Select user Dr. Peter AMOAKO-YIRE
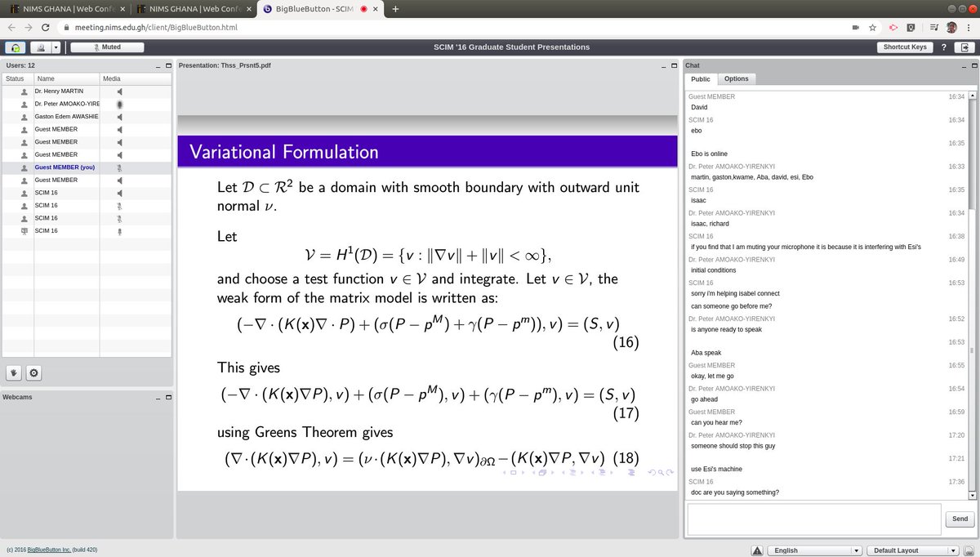The height and width of the screenshot is (557, 980). 66,105
